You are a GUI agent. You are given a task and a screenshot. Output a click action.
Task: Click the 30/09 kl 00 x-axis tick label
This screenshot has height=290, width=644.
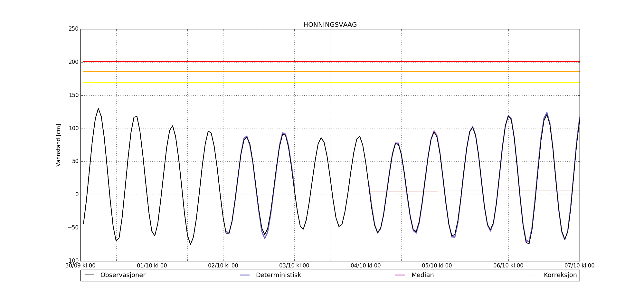click(x=80, y=266)
